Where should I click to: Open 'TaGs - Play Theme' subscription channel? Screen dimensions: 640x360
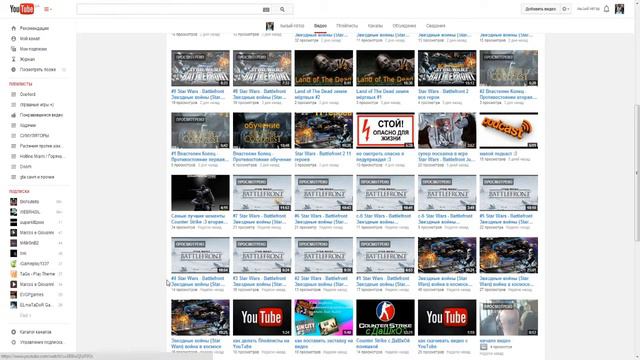[x=37, y=274]
